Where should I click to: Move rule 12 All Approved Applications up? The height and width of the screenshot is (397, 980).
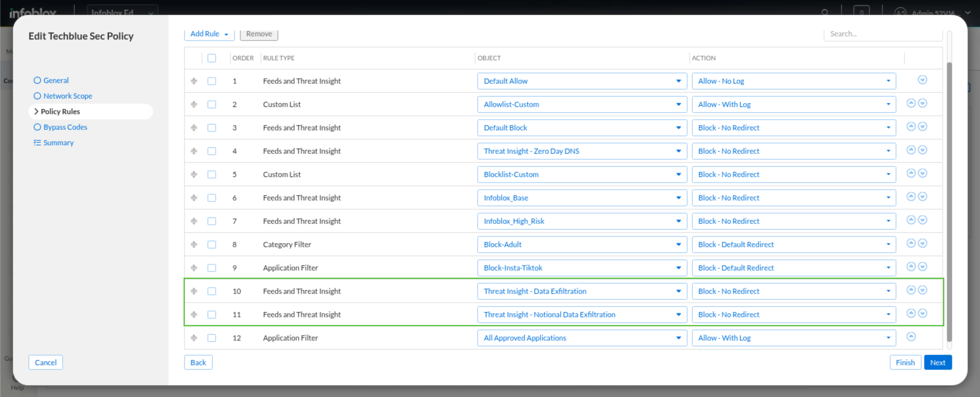point(911,336)
